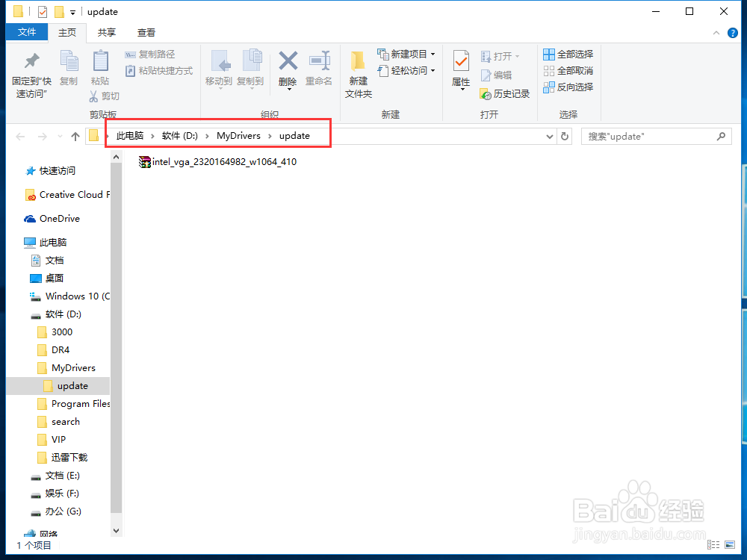Open Quick access in sidebar
Image resolution: width=747 pixels, height=560 pixels.
point(51,170)
